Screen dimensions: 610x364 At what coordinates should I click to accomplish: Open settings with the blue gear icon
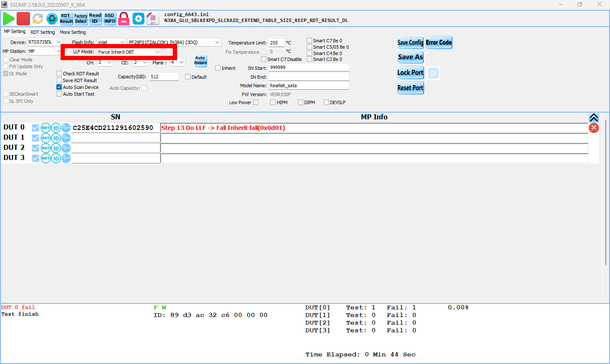coord(139,19)
